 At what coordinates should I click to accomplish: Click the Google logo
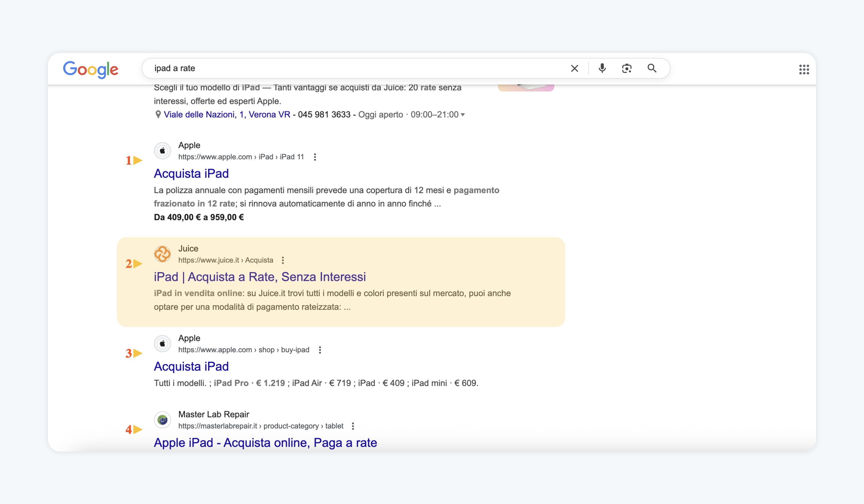click(x=90, y=69)
